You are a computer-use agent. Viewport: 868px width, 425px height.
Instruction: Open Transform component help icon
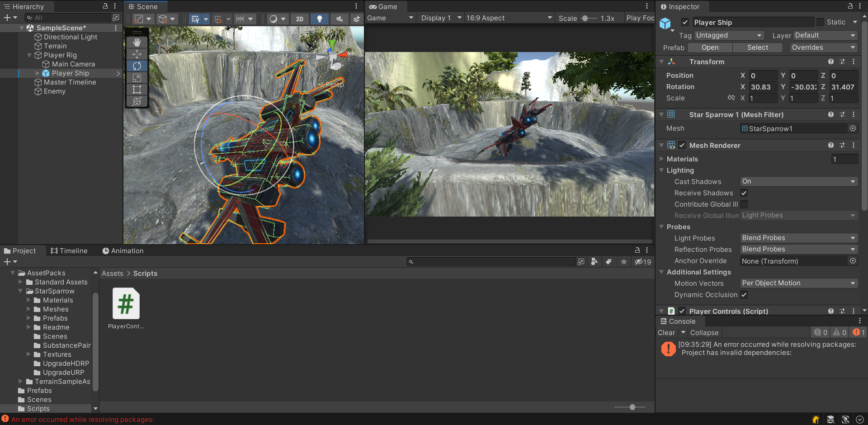(831, 61)
